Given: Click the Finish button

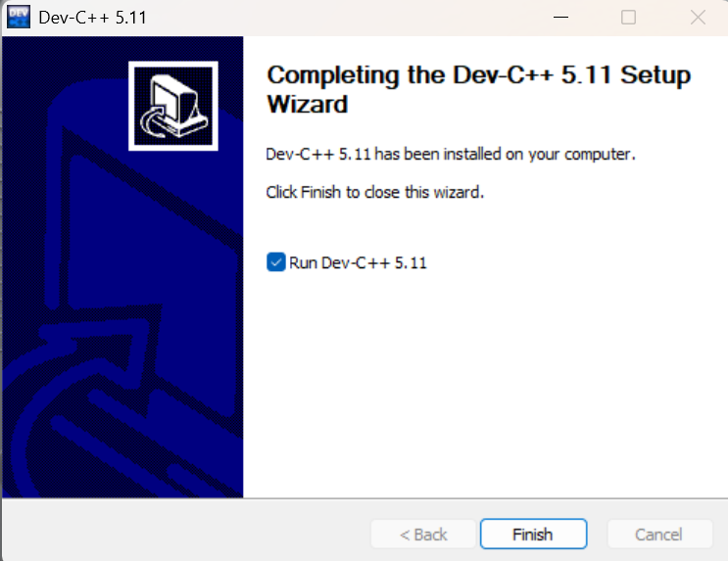Looking at the screenshot, I should [533, 535].
